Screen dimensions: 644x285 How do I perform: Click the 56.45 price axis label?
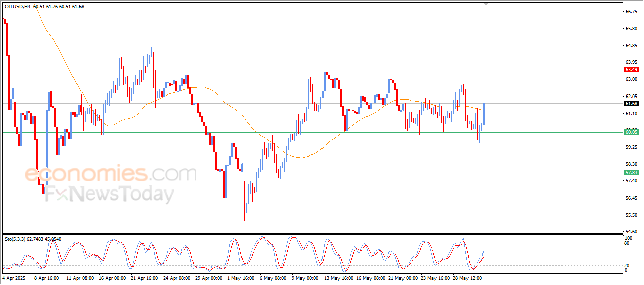631,198
